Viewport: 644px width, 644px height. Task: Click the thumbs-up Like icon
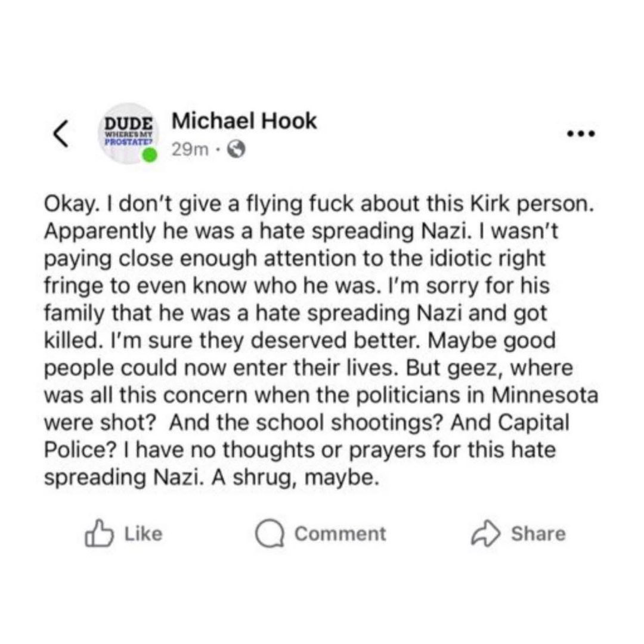tap(99, 533)
